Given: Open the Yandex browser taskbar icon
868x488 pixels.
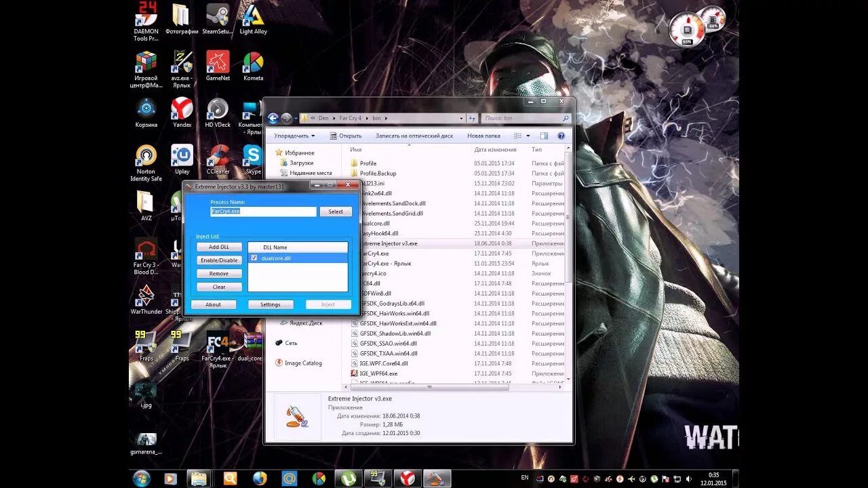Looking at the screenshot, I should tap(407, 478).
